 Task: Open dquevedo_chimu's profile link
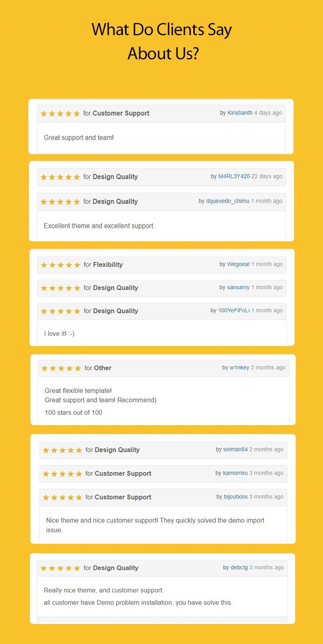[228, 201]
